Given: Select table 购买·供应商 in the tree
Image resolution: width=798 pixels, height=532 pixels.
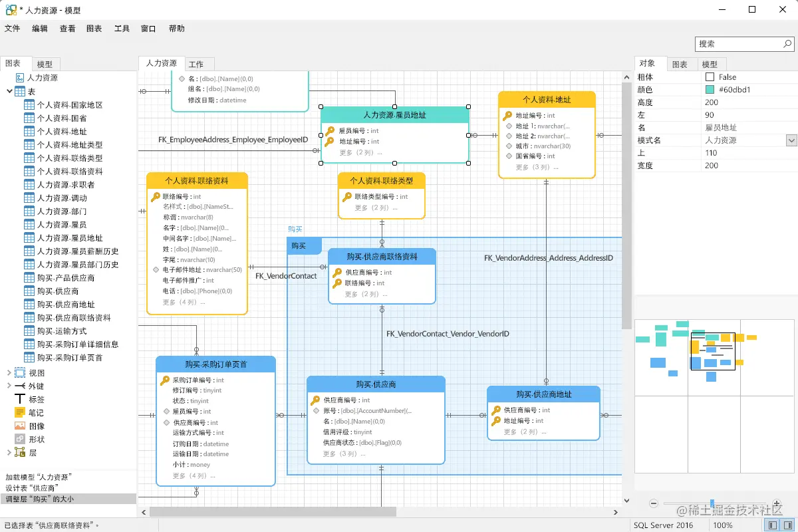Looking at the screenshot, I should coord(55,291).
